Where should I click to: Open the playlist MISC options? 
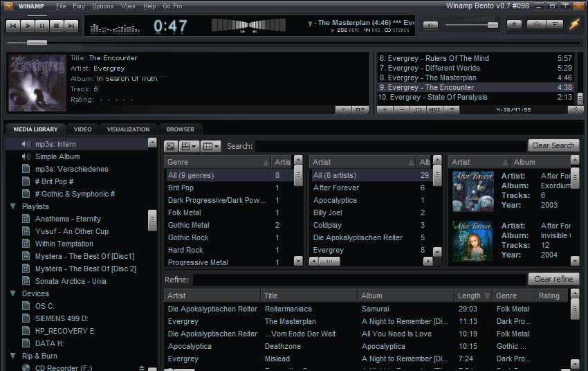435,109
